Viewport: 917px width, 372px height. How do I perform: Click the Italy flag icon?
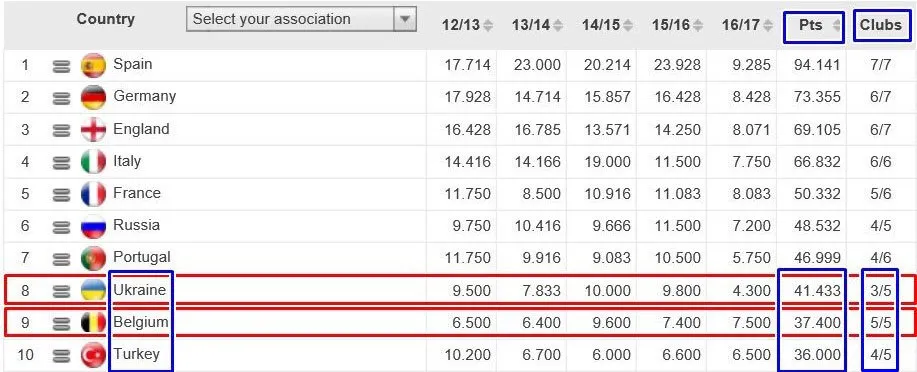(x=94, y=161)
